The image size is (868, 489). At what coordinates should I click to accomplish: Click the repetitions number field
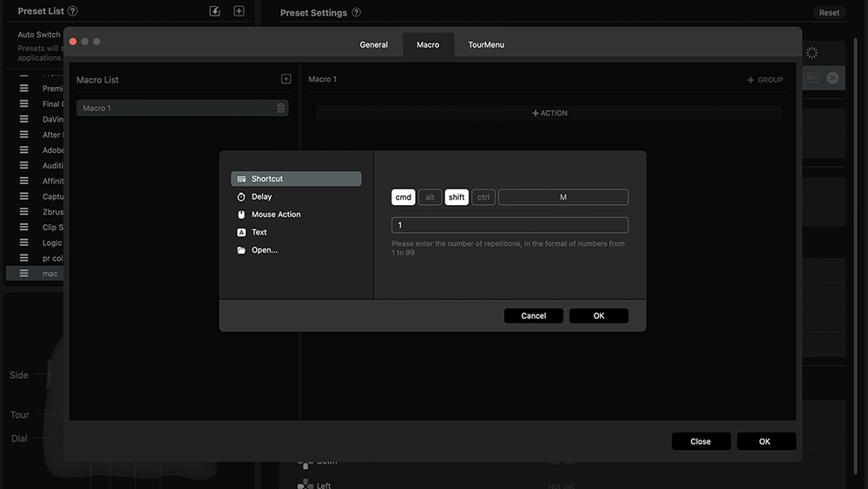tap(510, 225)
